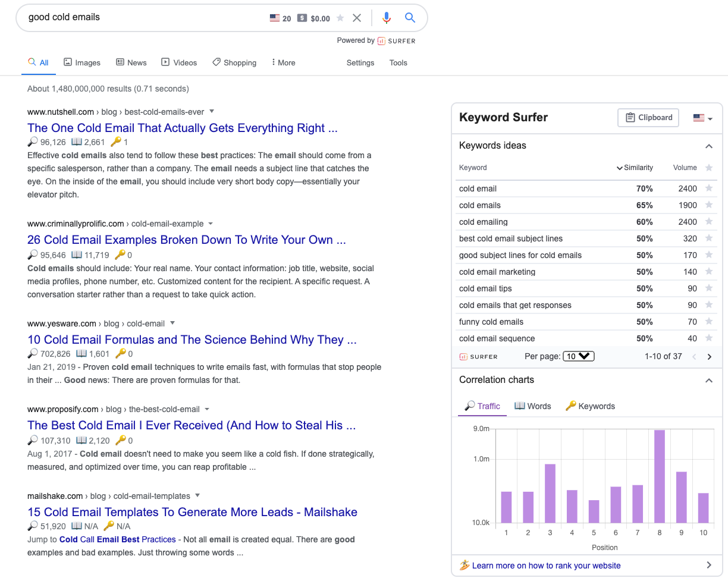This screenshot has width=728, height=578.
Task: Go to next page of keyword ideas
Action: point(709,357)
